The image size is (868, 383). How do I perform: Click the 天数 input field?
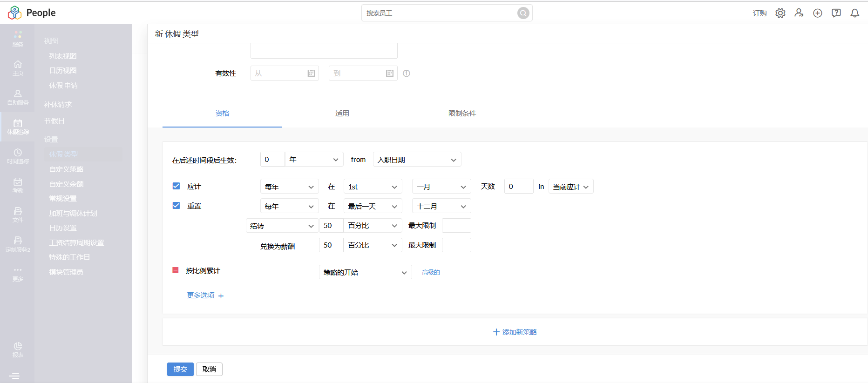pos(518,187)
